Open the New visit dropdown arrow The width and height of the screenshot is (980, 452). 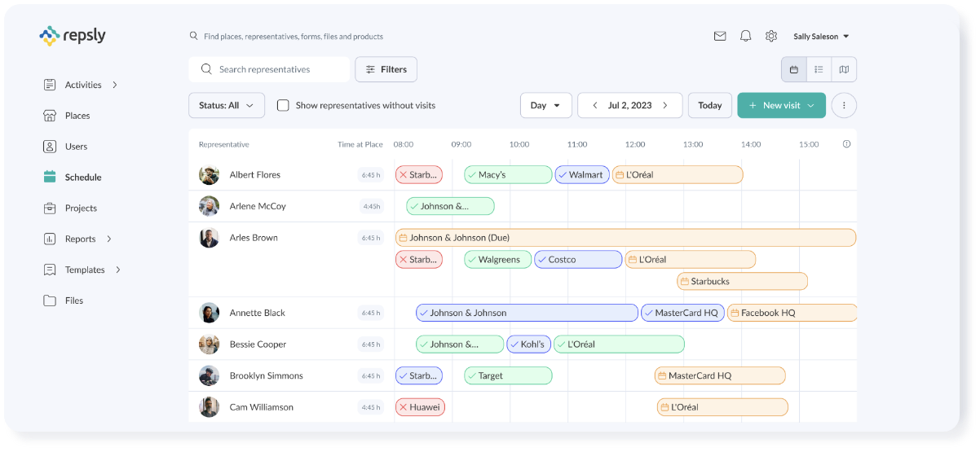coord(811,105)
